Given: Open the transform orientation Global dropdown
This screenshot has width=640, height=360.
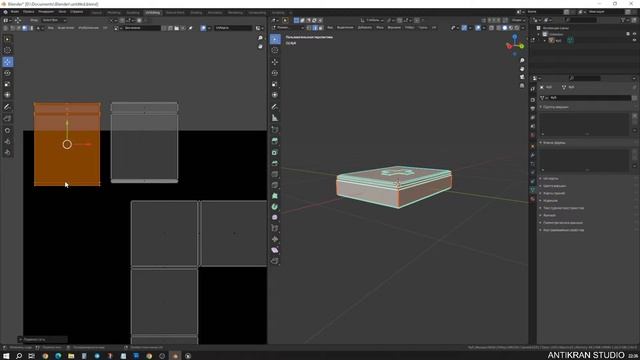Looking at the screenshot, I should tap(373, 20).
